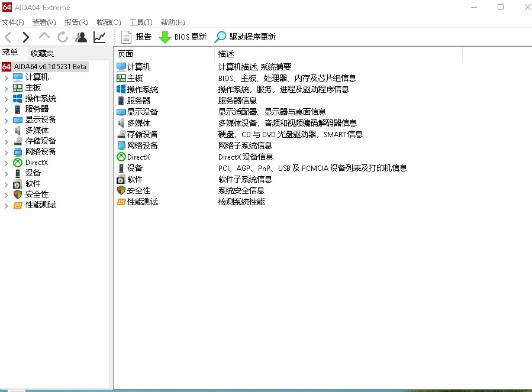Image resolution: width=532 pixels, height=392 pixels.
Task: Click the up-level arrow toolbar icon
Action: click(x=44, y=36)
